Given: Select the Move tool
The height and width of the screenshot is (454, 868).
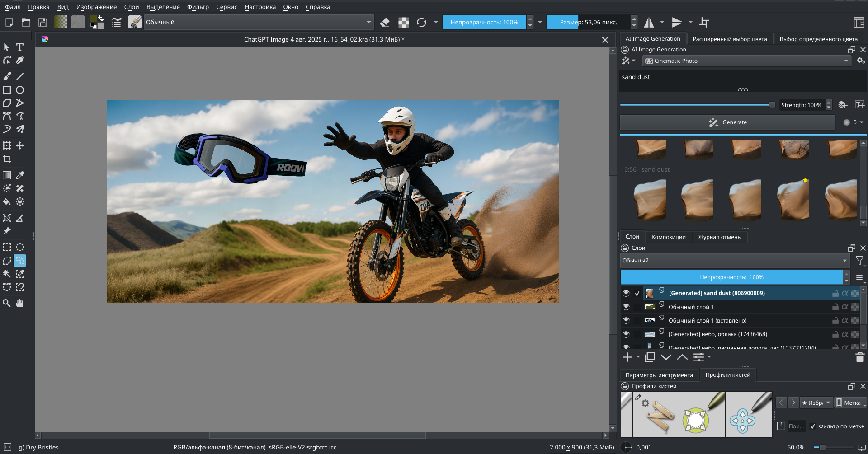Looking at the screenshot, I should coord(20,145).
